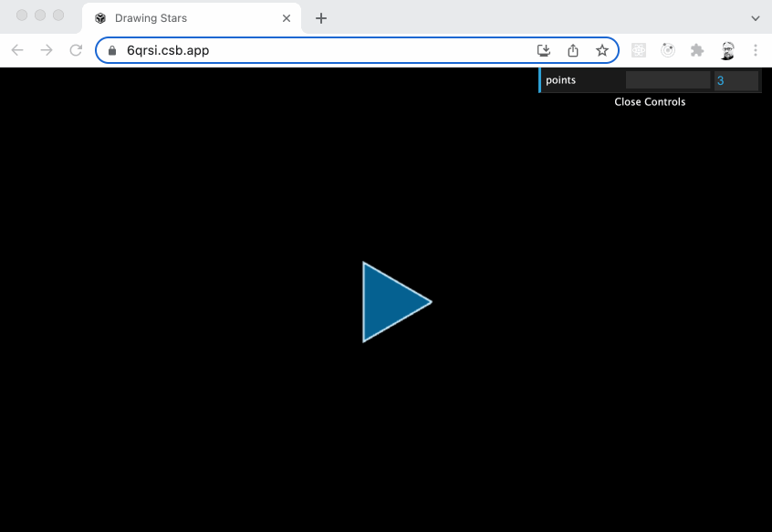
Task: Click the lock icon in address bar
Action: point(112,51)
